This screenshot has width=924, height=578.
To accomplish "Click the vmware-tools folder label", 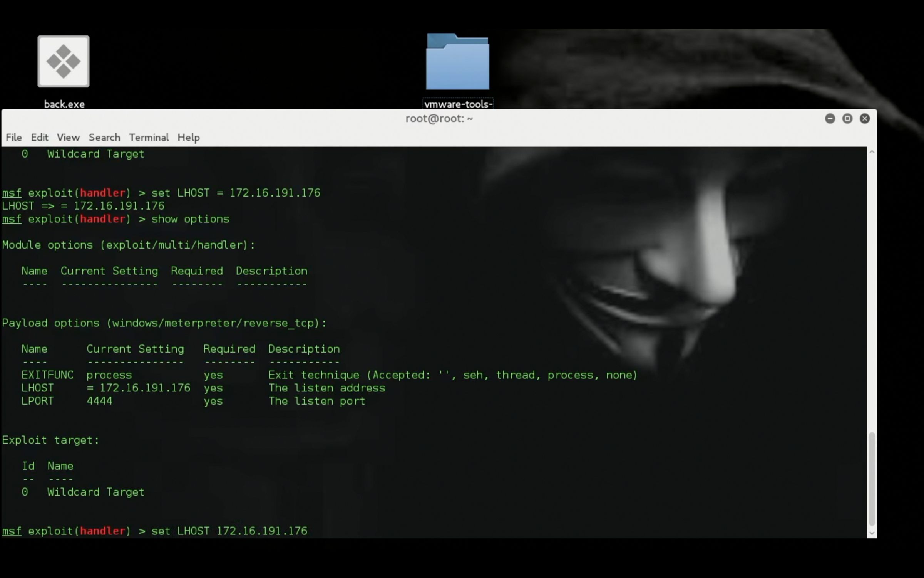I will [458, 104].
